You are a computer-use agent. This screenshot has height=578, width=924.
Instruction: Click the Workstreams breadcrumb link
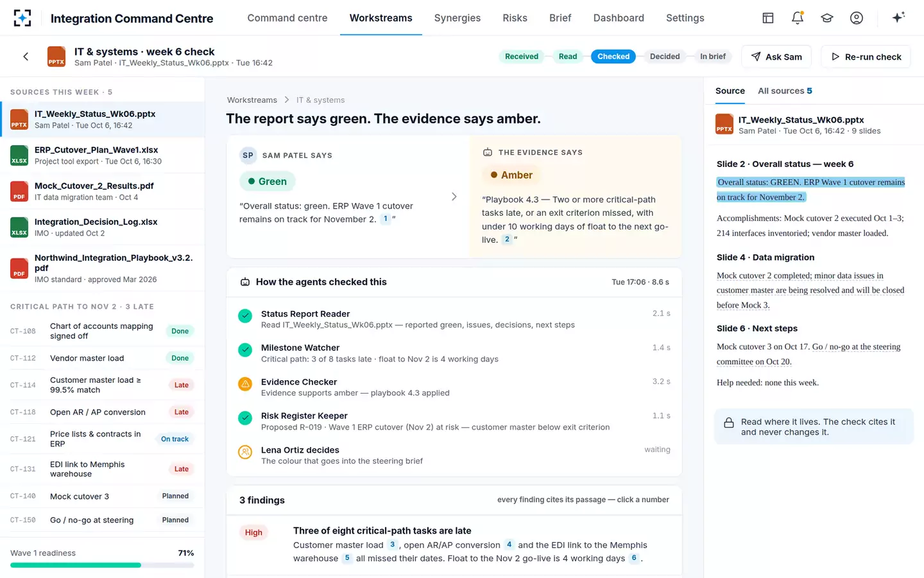[x=252, y=100]
